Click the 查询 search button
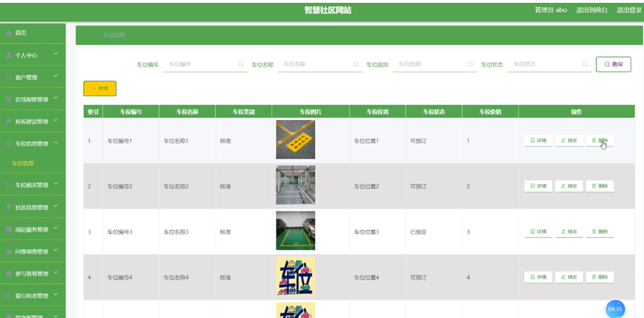Image resolution: width=644 pixels, height=318 pixels. coord(614,65)
